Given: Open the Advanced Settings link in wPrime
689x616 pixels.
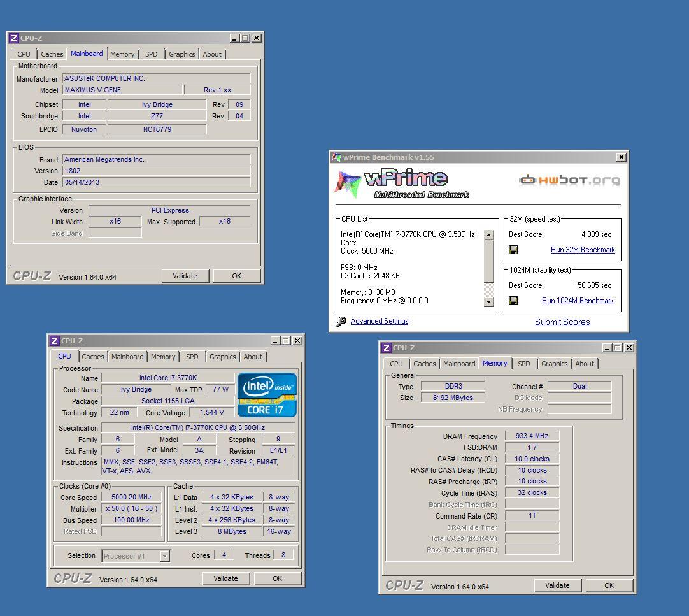Looking at the screenshot, I should point(380,321).
